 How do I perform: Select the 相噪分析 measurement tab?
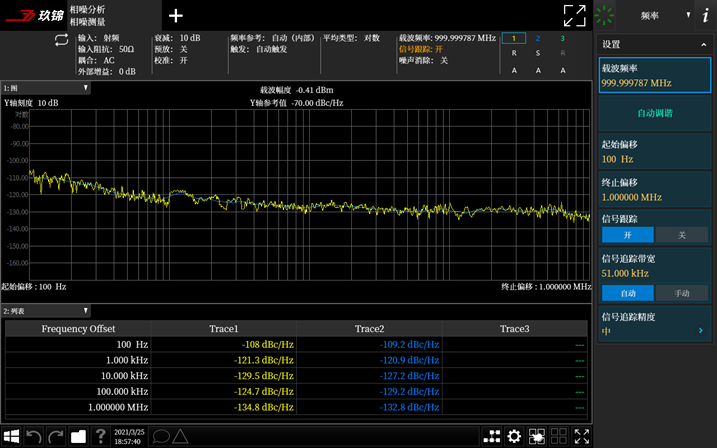click(114, 16)
